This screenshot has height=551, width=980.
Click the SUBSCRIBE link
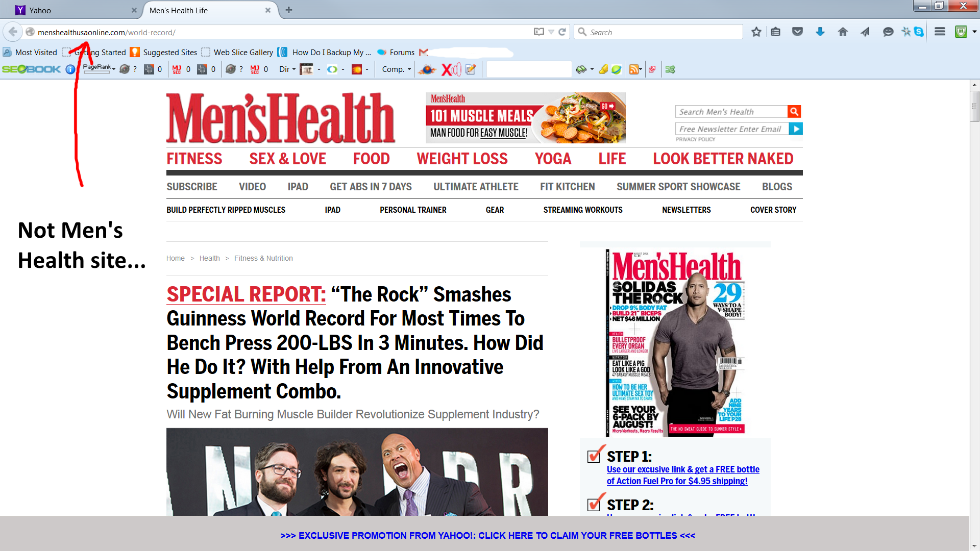192,187
